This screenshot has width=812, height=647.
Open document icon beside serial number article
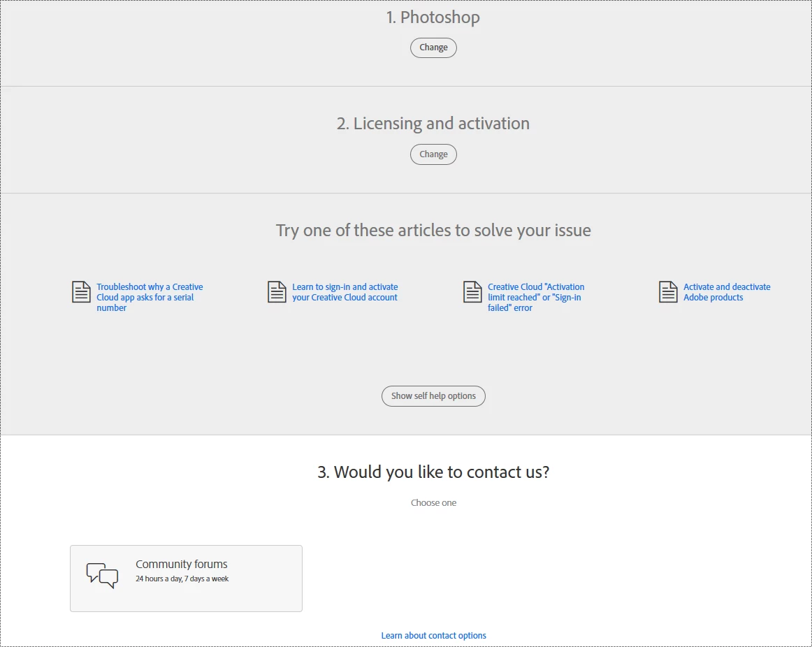point(81,292)
